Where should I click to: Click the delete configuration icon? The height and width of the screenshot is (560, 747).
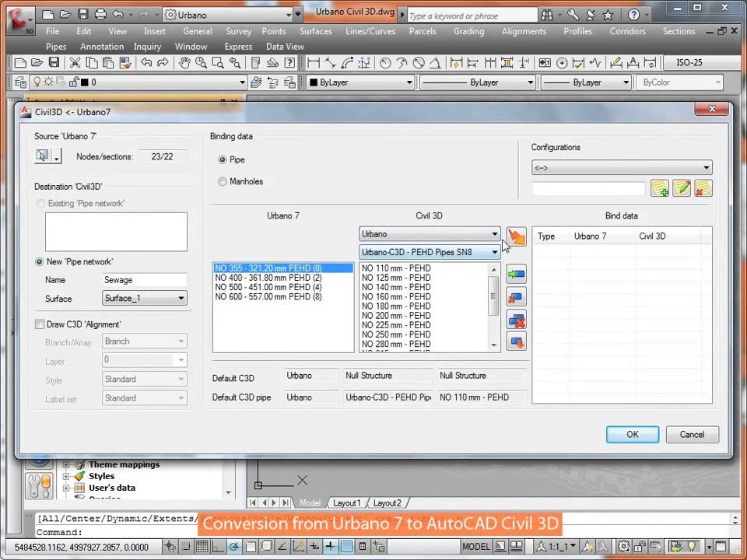(x=703, y=188)
